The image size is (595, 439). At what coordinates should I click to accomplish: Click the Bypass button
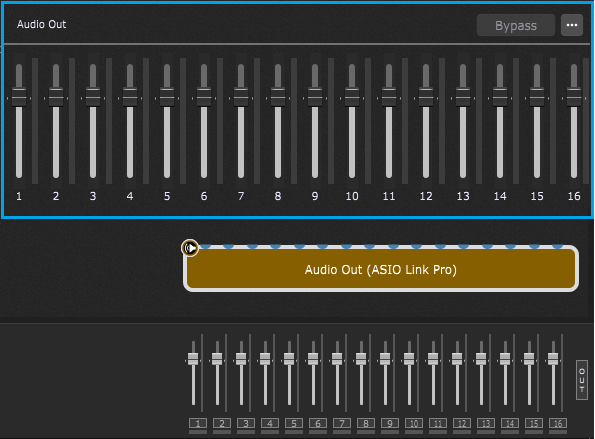click(x=516, y=25)
